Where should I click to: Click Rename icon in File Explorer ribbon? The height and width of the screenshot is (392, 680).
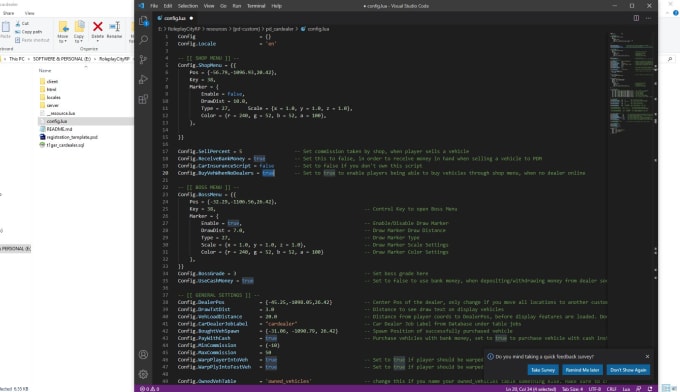(114, 30)
